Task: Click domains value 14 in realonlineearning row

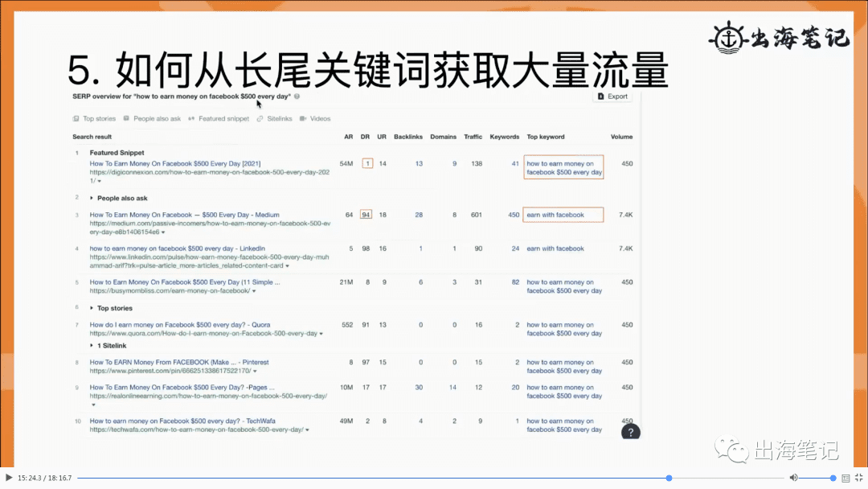Action: [x=452, y=388]
